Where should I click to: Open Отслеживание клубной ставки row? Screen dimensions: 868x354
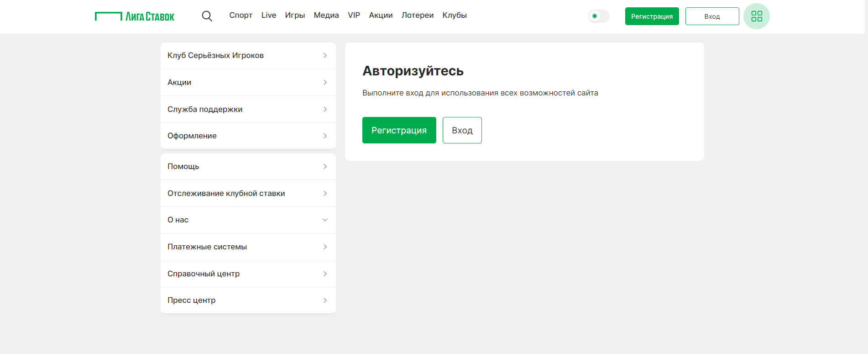[x=248, y=193]
